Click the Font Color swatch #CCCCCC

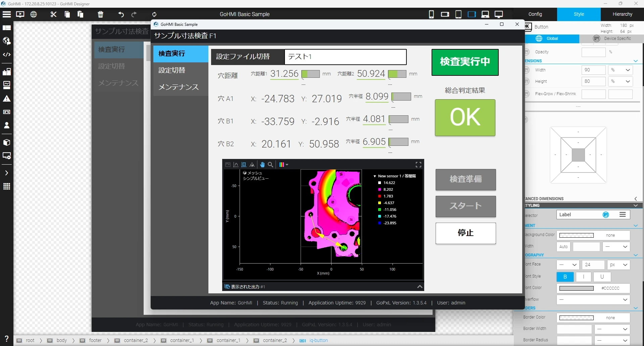pos(576,288)
